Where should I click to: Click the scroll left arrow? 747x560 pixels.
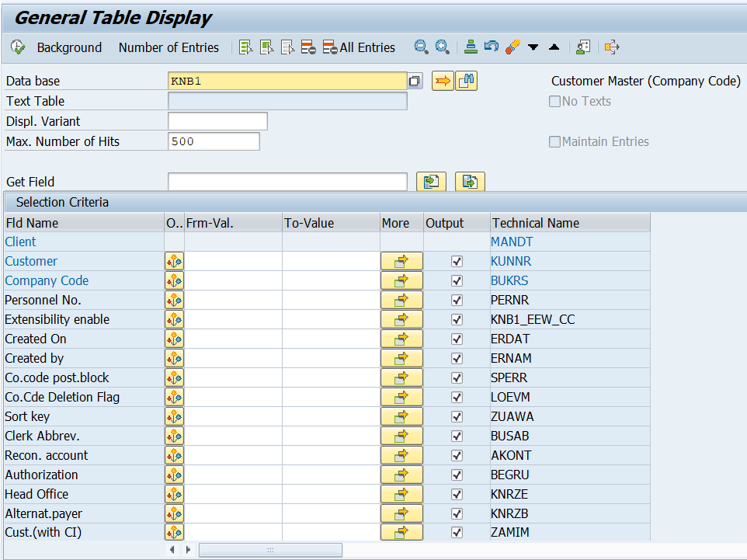click(172, 550)
